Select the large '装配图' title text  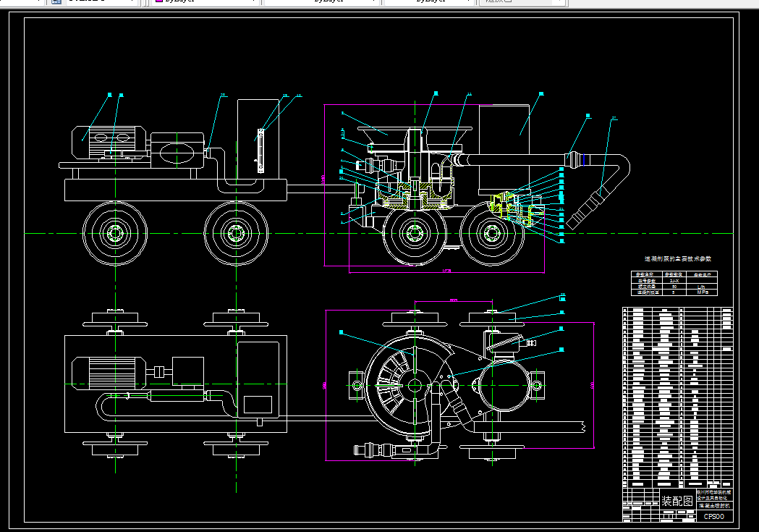(678, 501)
